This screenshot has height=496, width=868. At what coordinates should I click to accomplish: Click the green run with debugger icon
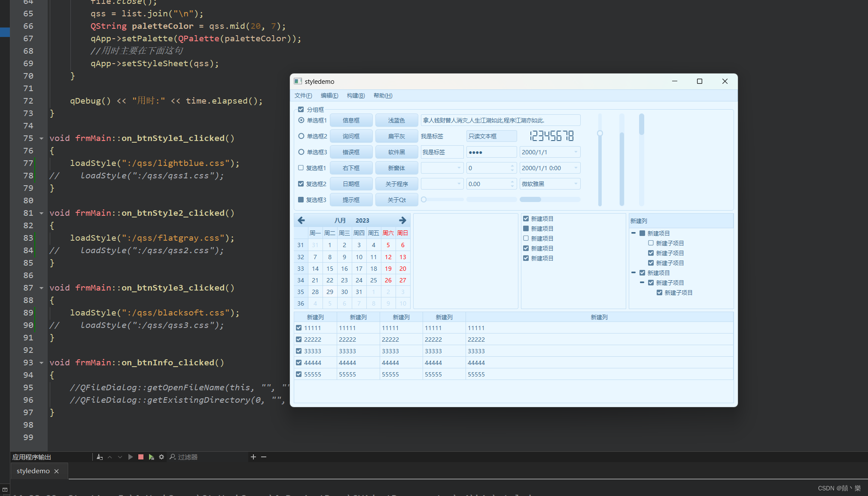coord(151,457)
